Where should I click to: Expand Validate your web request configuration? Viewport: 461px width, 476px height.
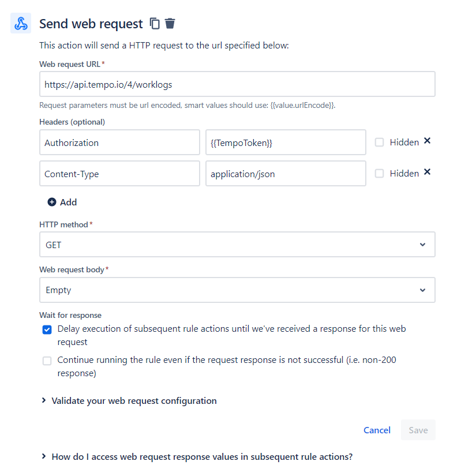click(134, 400)
